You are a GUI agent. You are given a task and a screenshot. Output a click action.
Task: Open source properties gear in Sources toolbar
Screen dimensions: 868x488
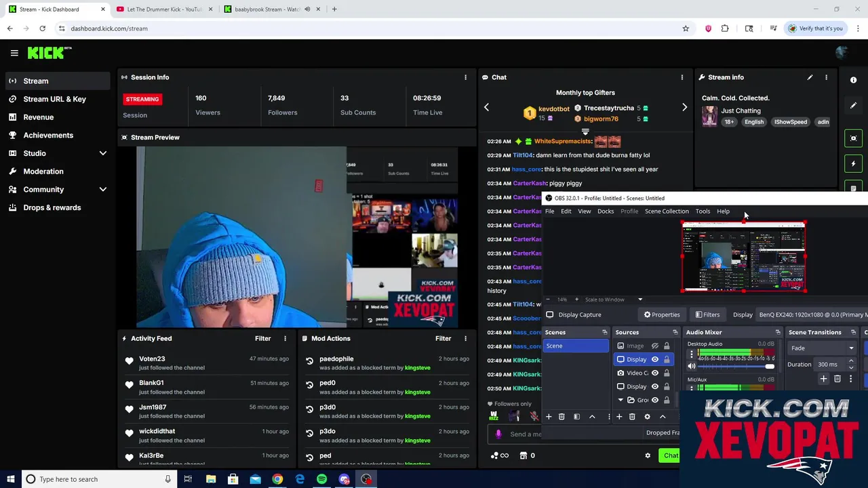point(647,417)
